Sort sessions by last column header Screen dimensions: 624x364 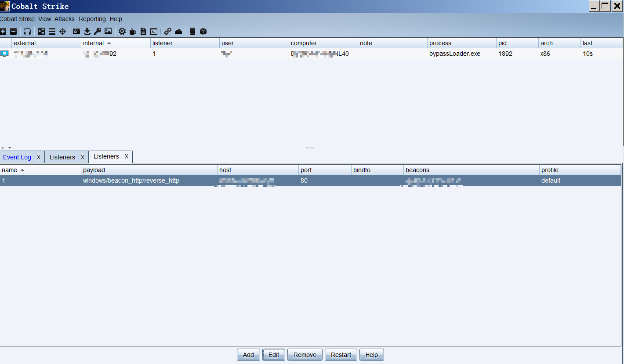(602, 43)
